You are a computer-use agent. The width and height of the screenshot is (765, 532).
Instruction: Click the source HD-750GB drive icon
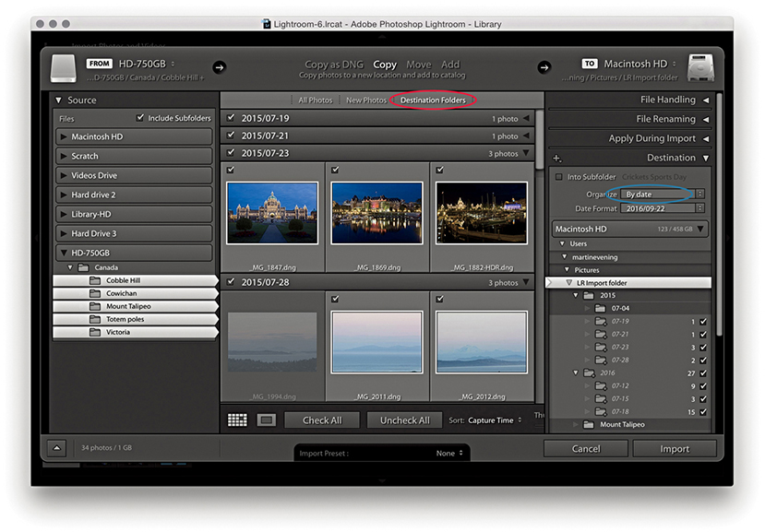62,68
